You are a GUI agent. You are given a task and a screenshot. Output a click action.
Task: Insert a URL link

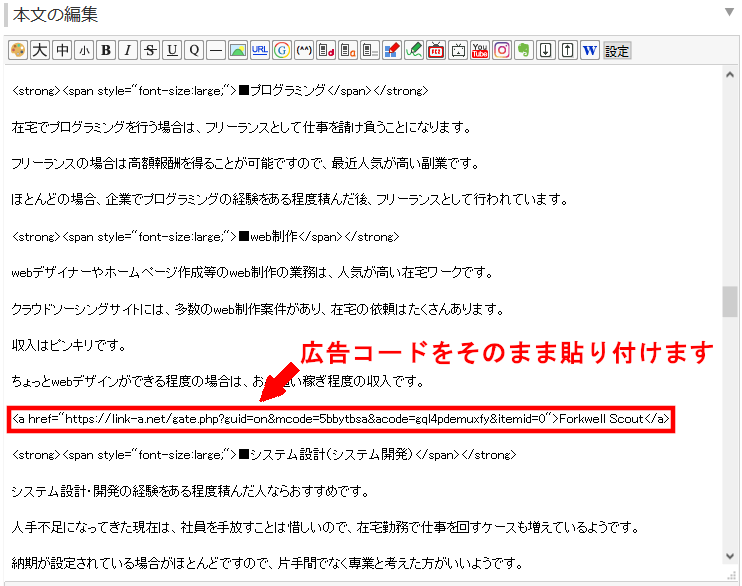[260, 50]
